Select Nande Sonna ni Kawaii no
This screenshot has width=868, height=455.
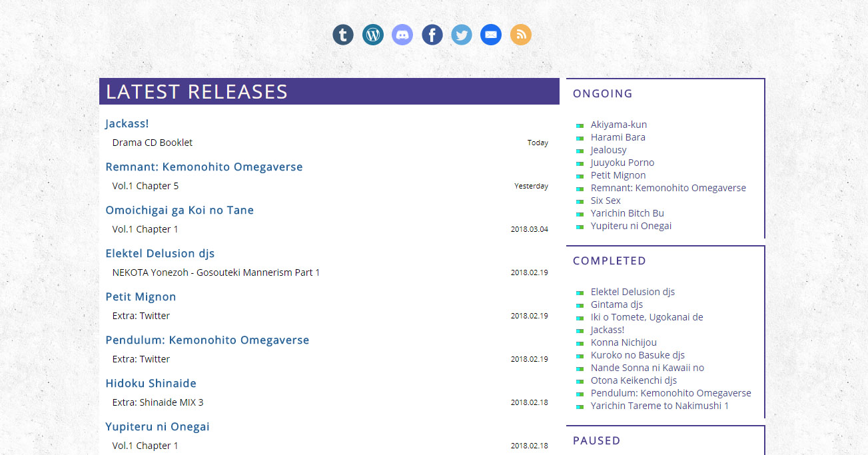point(648,368)
